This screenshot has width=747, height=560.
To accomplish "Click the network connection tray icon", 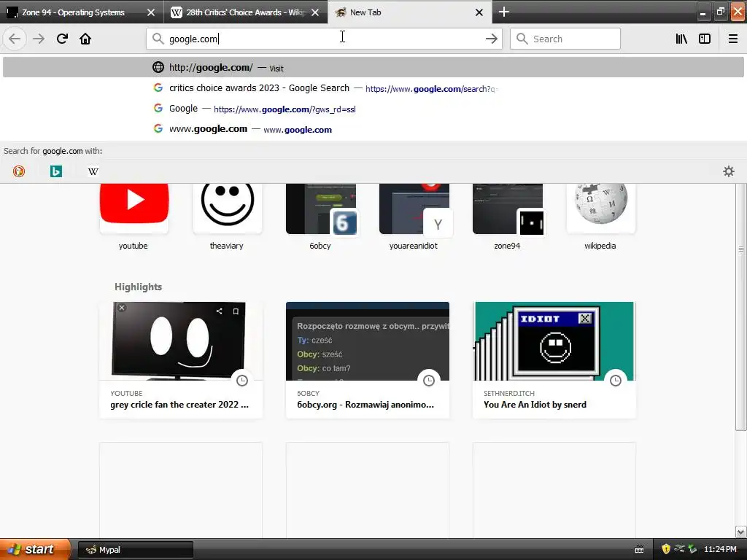I will click(x=679, y=549).
